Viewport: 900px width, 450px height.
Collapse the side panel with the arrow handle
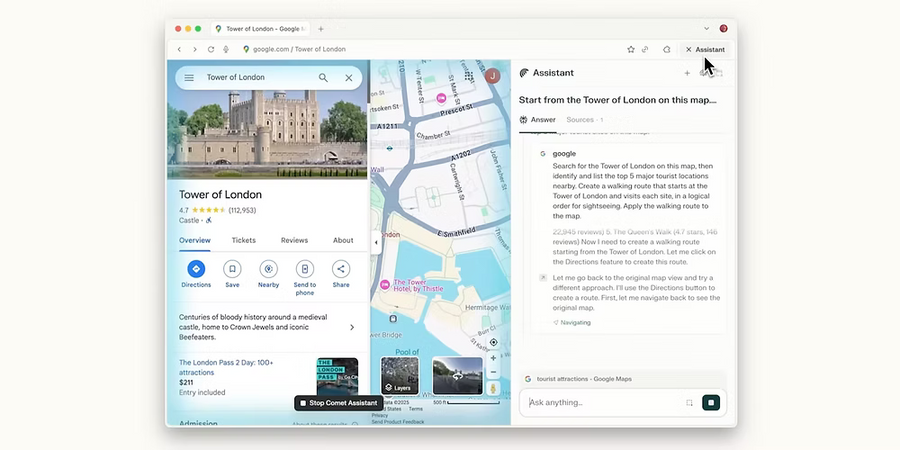(x=376, y=242)
